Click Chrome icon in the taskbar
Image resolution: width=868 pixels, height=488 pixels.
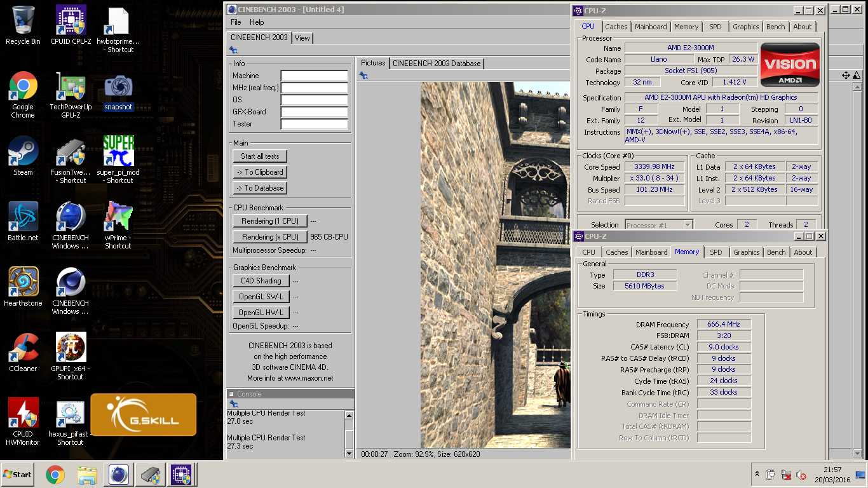[55, 475]
